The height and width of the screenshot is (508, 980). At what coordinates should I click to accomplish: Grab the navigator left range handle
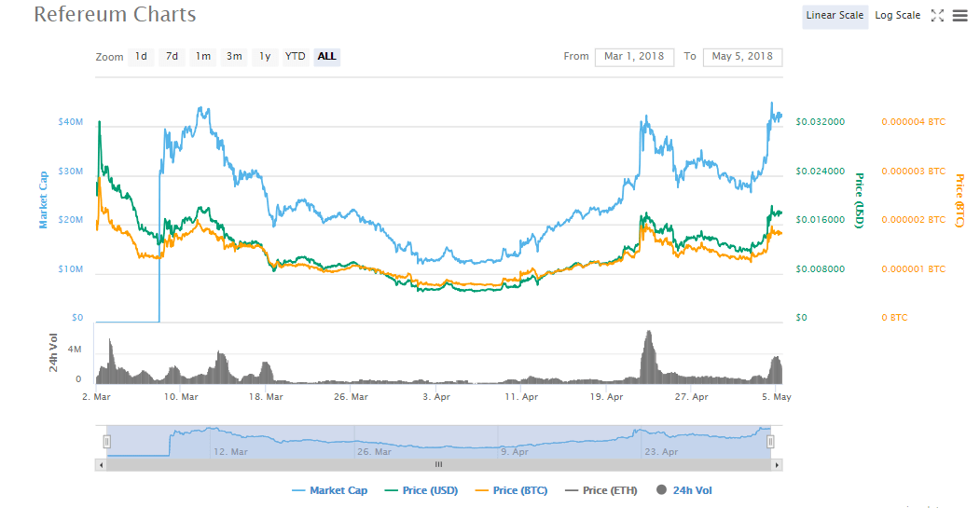point(107,442)
